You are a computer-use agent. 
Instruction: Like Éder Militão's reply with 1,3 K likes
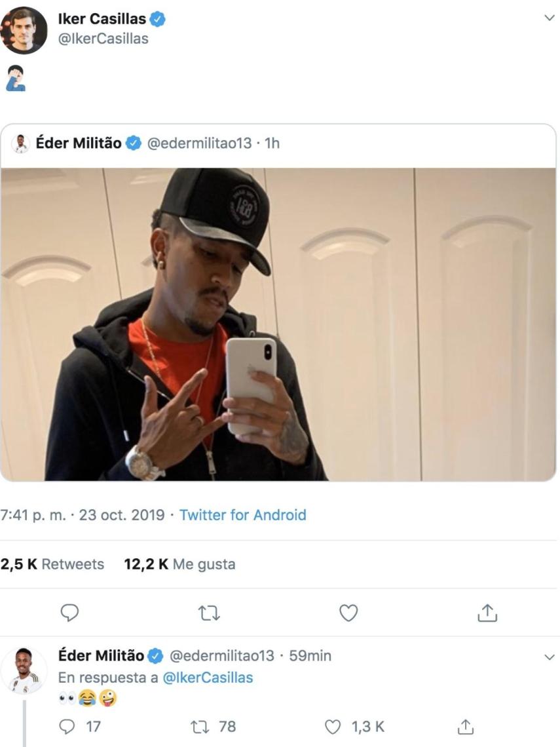[335, 726]
